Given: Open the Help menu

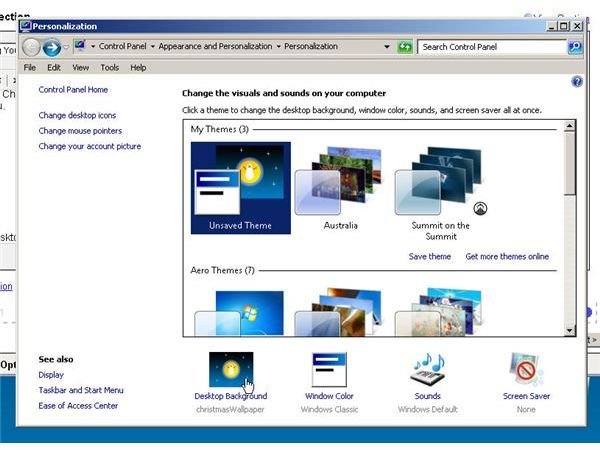Looking at the screenshot, I should [x=138, y=68].
